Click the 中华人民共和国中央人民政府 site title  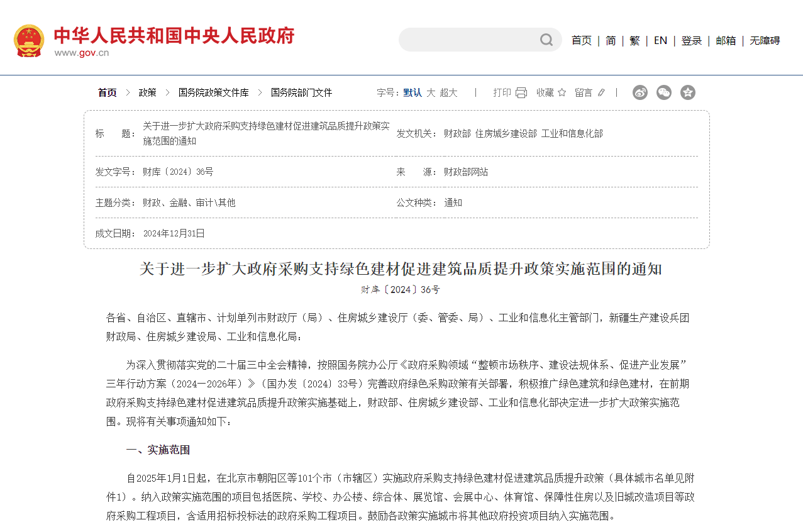(x=174, y=35)
